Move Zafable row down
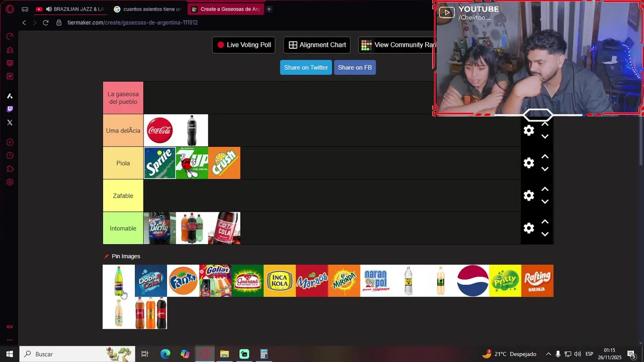This screenshot has width=644, height=362. (x=545, y=202)
